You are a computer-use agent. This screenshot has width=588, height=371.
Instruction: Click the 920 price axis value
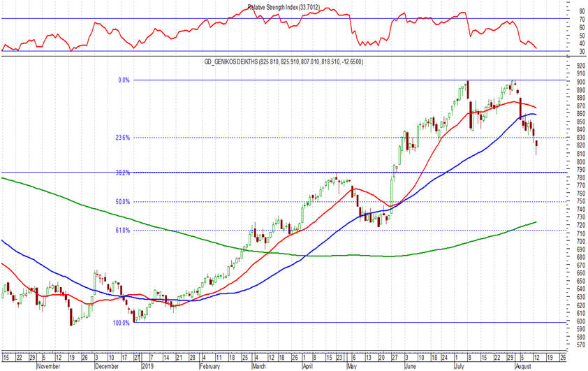581,66
